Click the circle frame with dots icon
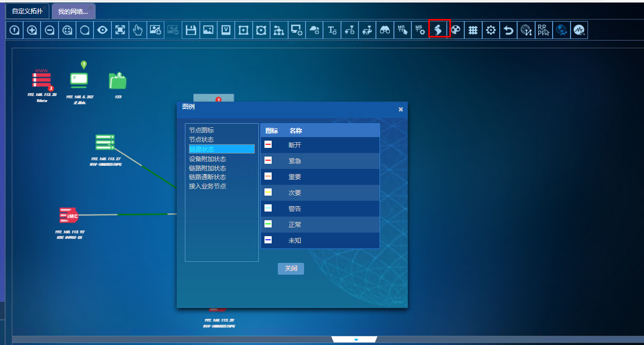Screen dimensions: 644x345 pyautogui.click(x=261, y=30)
